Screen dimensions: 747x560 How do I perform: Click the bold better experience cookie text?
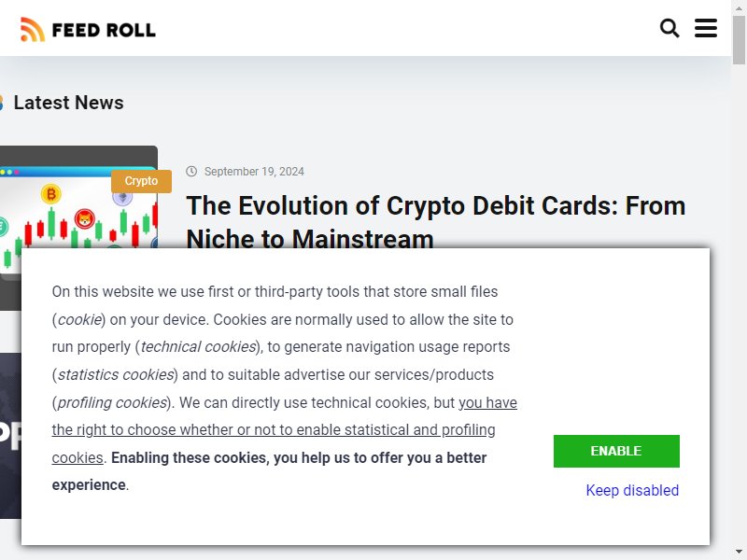point(269,471)
